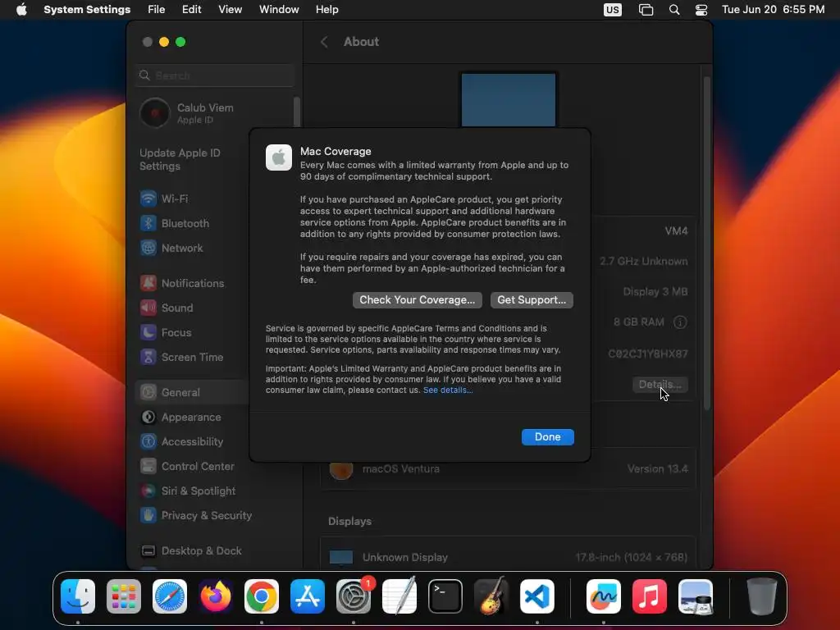Open the Network globe icon
This screenshot has height=630, width=840.
[148, 248]
